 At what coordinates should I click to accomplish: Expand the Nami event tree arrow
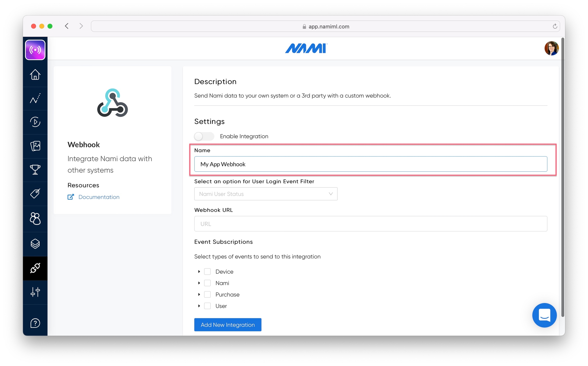[199, 283]
